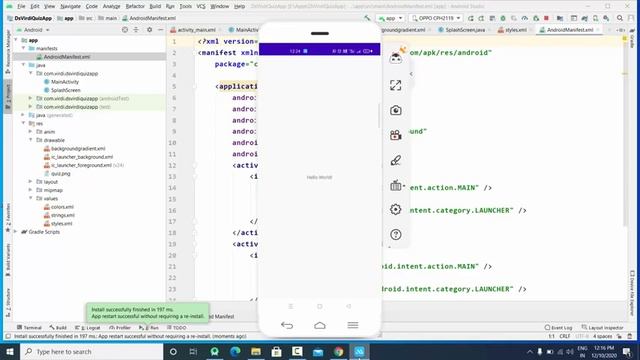Open the Mail app from taskbar
The height and width of the screenshot is (360, 640).
coord(318,351)
